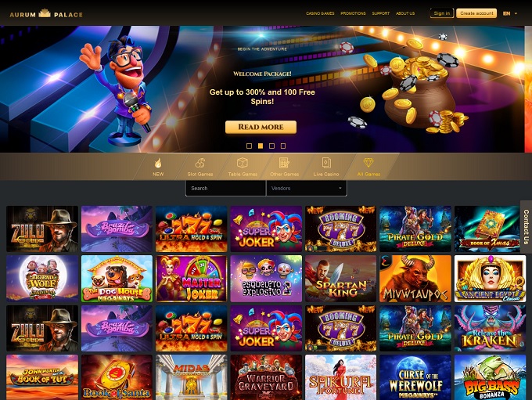This screenshot has height=400, width=532.
Task: Click the Create account button
Action: [x=476, y=13]
